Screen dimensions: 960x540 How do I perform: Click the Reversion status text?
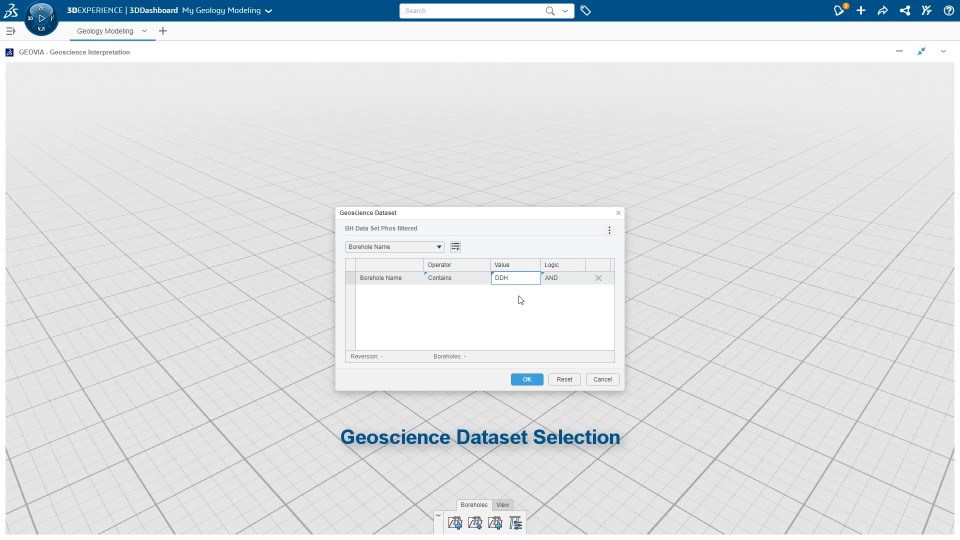(367, 356)
